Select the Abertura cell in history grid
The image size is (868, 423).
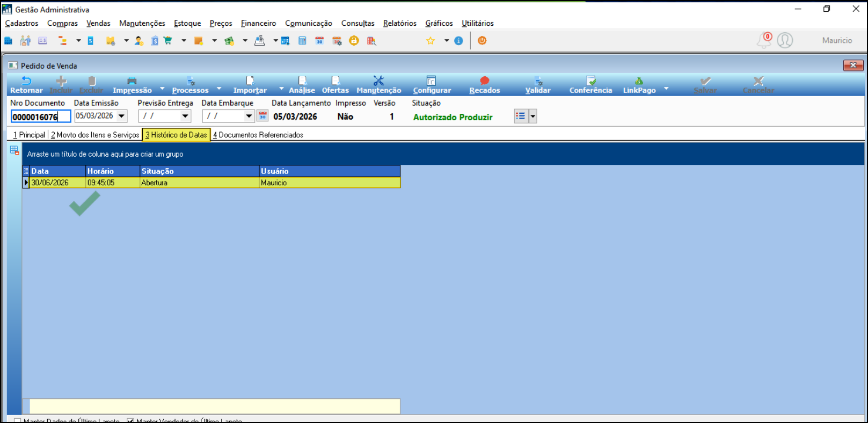coord(199,183)
